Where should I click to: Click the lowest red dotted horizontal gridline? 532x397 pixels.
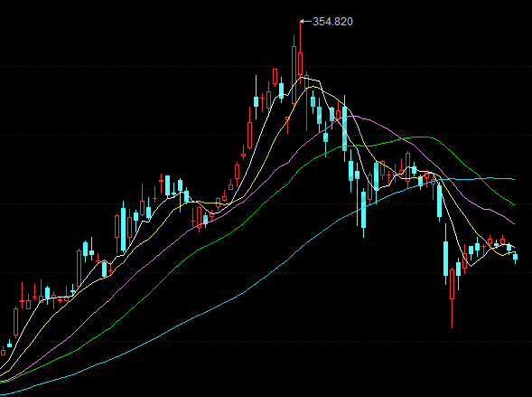click(266, 342)
